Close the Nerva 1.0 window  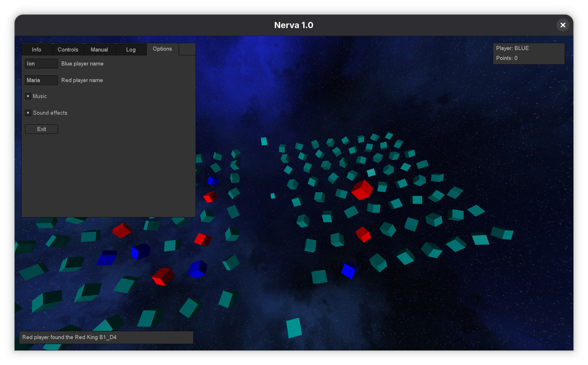click(x=563, y=25)
